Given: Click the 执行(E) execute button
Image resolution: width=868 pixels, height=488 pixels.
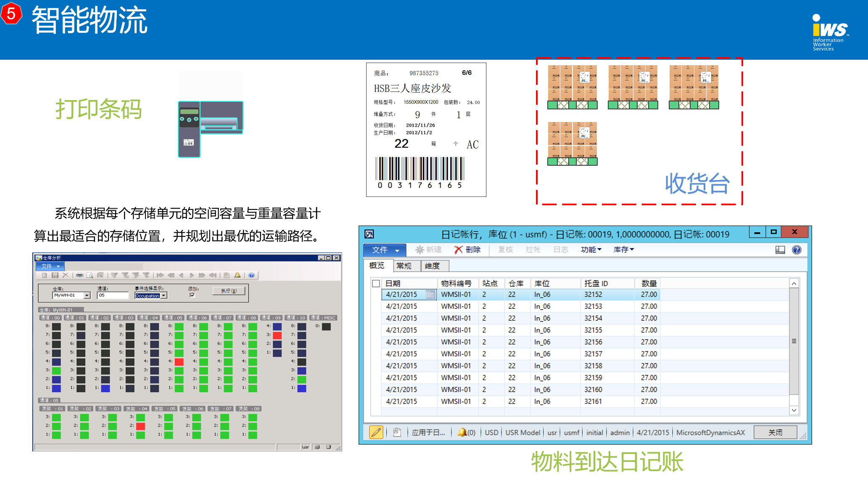Looking at the screenshot, I should [229, 291].
